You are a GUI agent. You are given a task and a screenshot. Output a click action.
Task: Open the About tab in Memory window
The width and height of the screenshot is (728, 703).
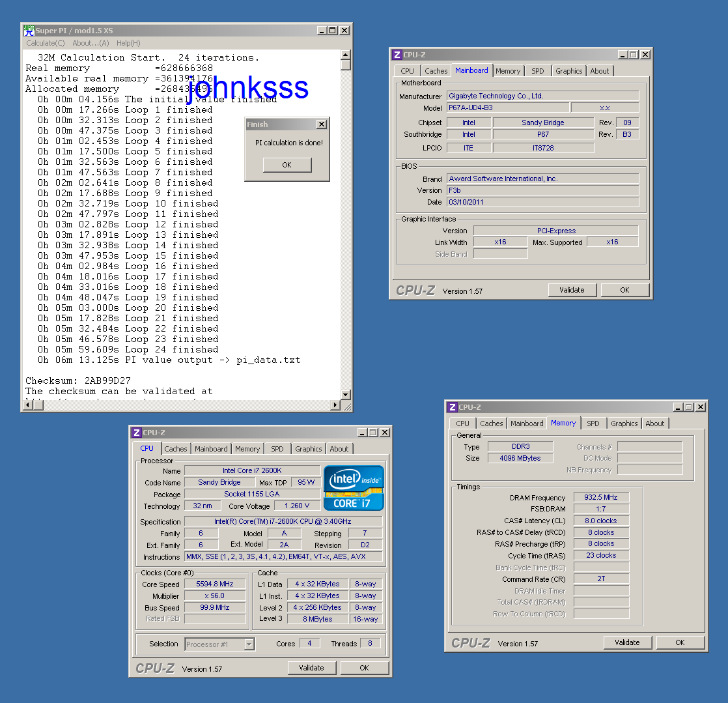654,423
